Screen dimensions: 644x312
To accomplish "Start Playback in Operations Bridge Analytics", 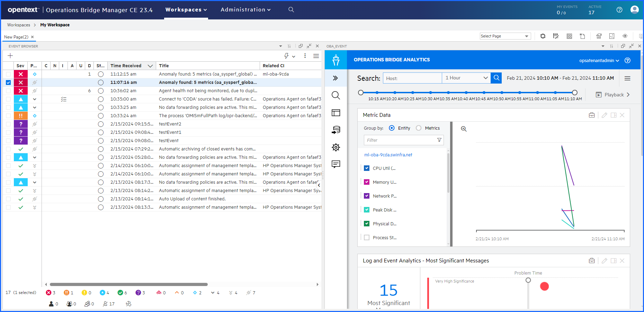I will point(612,95).
